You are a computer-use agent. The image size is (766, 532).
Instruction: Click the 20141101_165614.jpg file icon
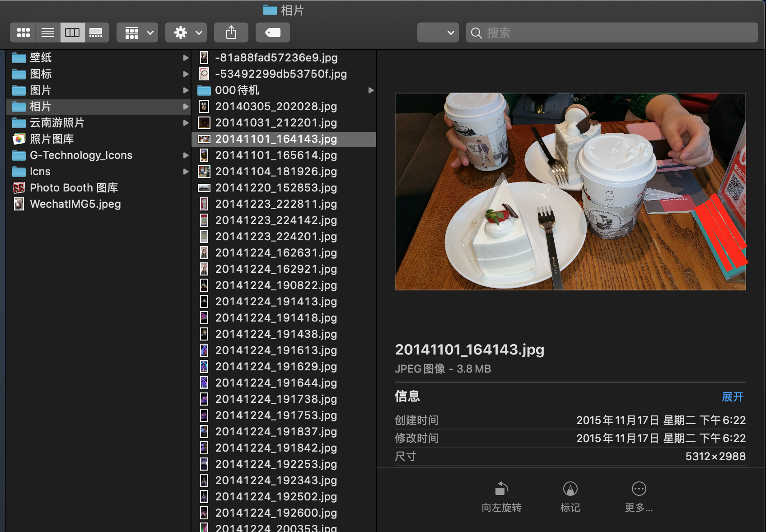coord(204,155)
